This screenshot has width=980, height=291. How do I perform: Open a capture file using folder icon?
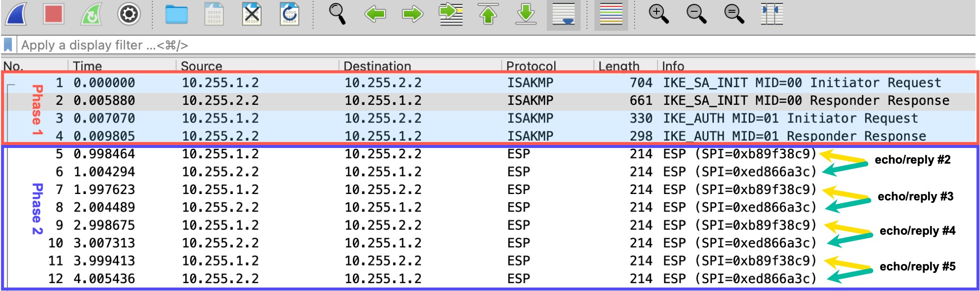[176, 15]
